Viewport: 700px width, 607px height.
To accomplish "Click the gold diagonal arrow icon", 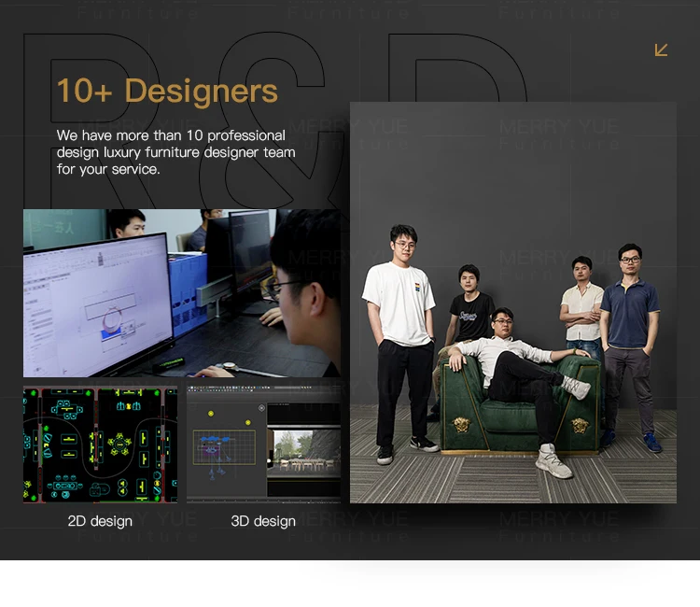I will tap(661, 49).
